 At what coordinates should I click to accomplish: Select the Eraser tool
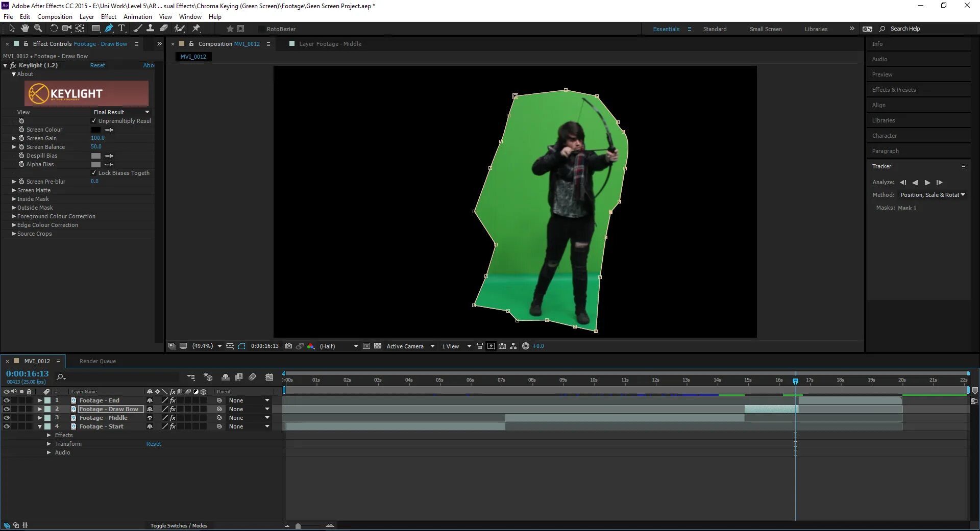[x=164, y=29]
